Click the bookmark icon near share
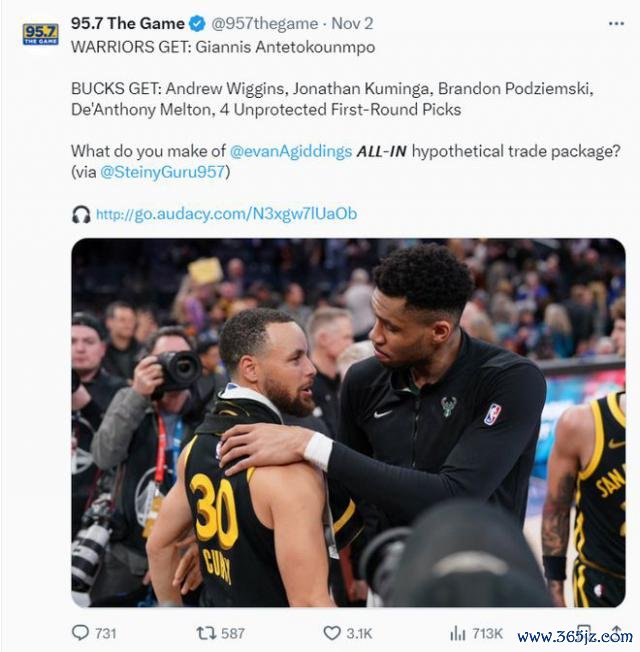Image resolution: width=640 pixels, height=652 pixels. coord(584,632)
